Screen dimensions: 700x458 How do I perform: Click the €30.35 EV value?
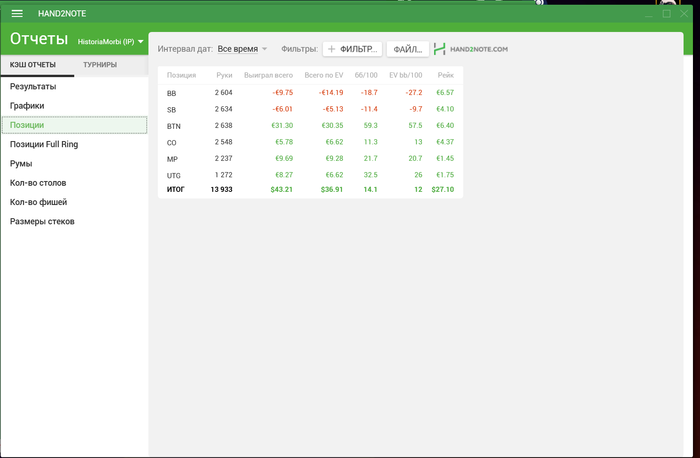click(332, 125)
